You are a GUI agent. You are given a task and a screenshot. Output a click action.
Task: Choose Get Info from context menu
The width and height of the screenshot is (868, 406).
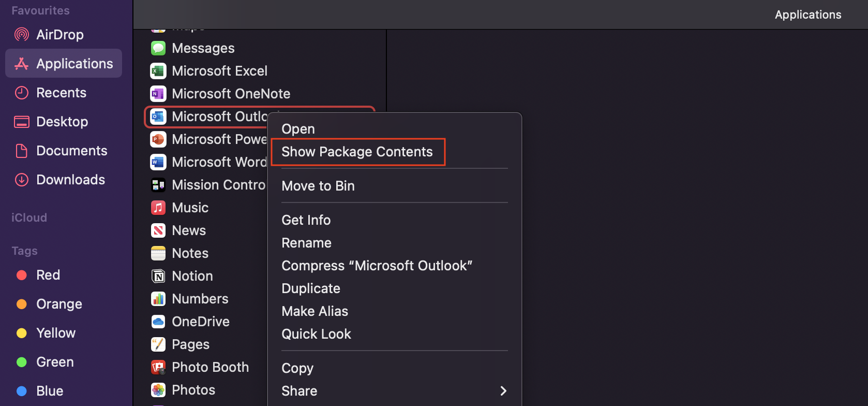(306, 220)
